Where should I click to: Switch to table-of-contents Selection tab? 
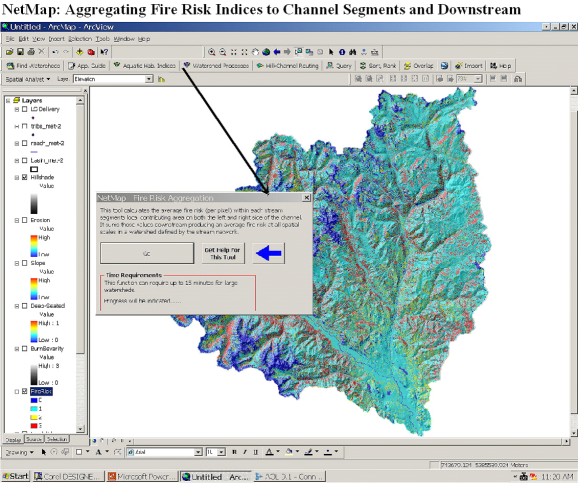click(57, 439)
